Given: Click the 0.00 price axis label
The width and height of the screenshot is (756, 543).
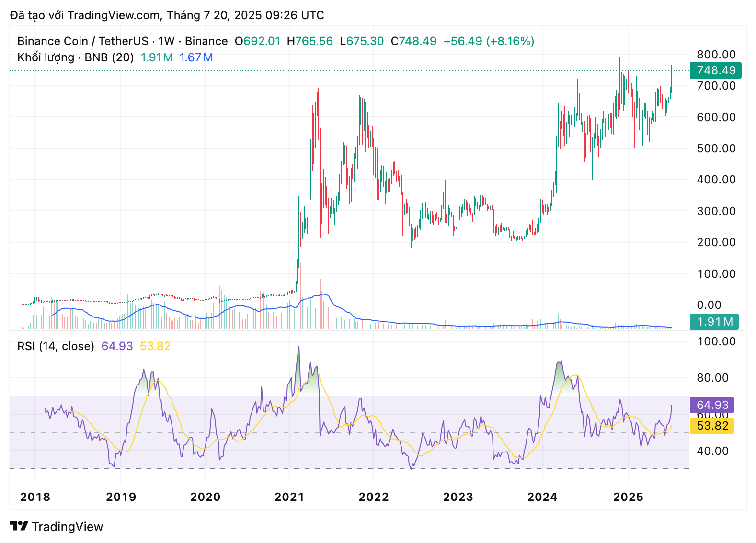Looking at the screenshot, I should pyautogui.click(x=709, y=305).
